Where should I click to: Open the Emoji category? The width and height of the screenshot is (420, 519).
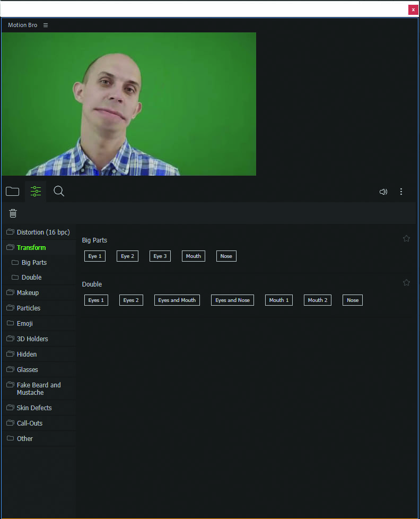pyautogui.click(x=39, y=323)
